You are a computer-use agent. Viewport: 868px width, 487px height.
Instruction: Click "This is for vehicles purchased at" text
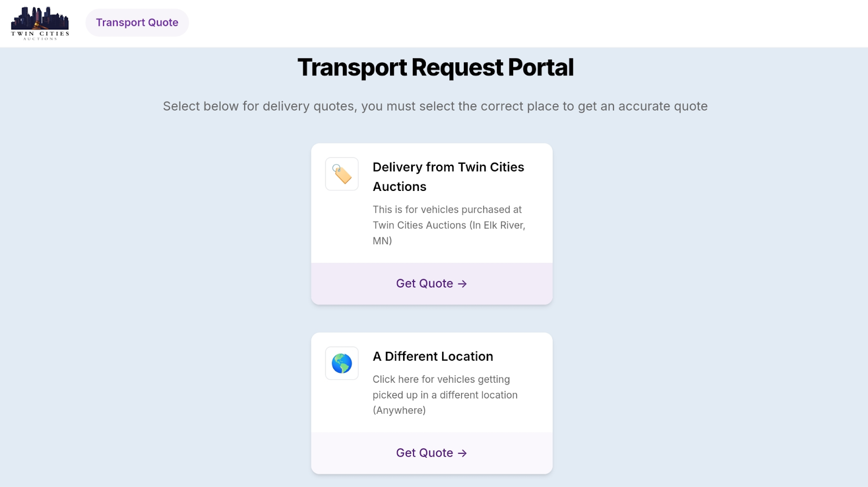tap(447, 209)
